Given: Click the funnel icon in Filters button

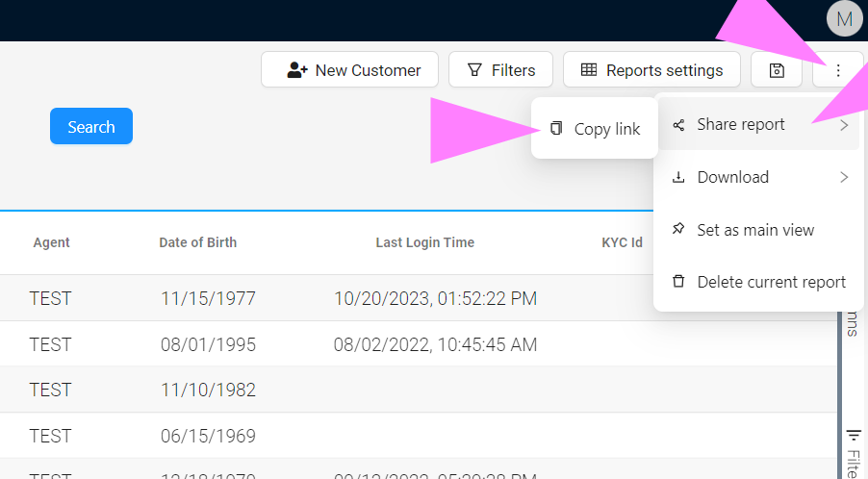Looking at the screenshot, I should tap(474, 70).
